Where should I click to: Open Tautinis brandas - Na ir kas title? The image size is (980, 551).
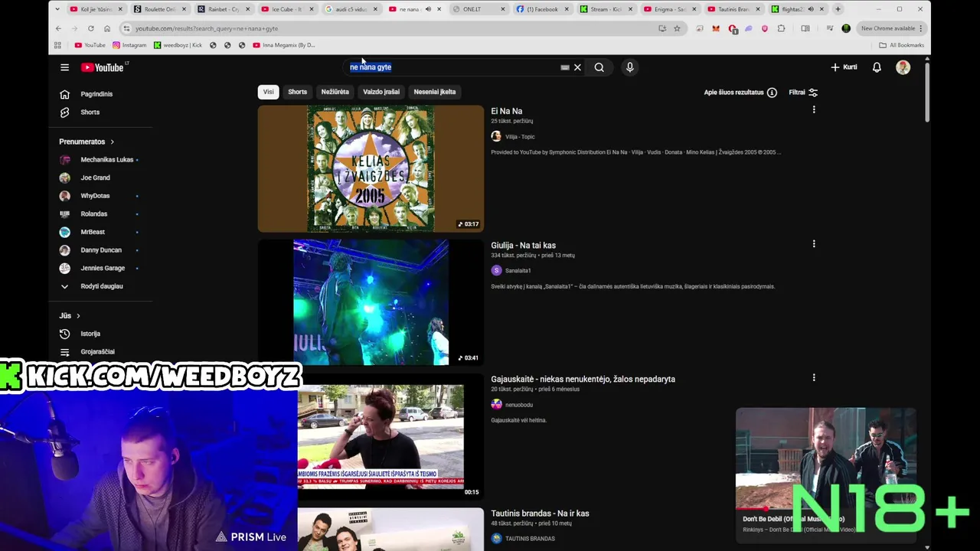[x=540, y=514]
